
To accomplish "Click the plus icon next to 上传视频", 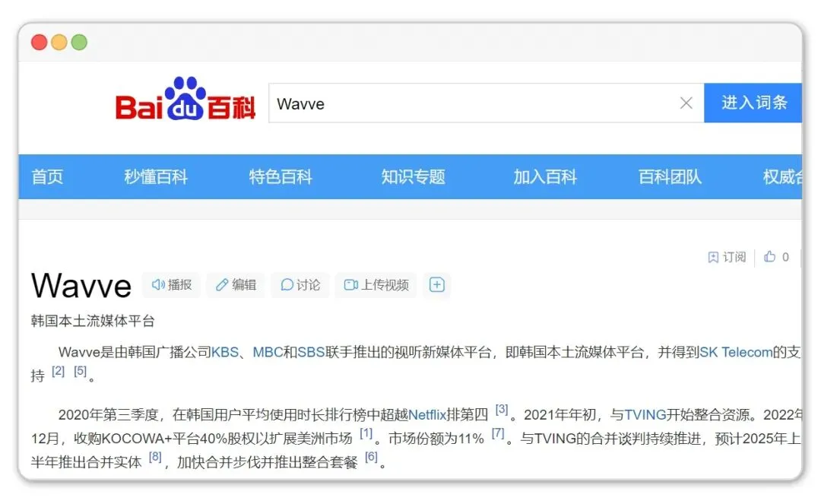I will [x=437, y=285].
